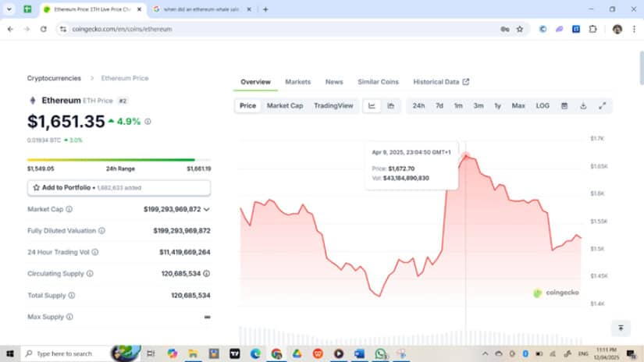644x362 pixels.
Task: Show 24 Hour Trading Vol info tooltip
Action: click(95, 252)
